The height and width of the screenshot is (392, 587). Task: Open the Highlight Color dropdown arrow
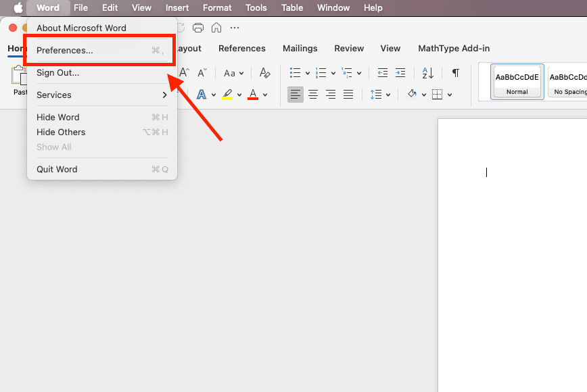point(239,95)
